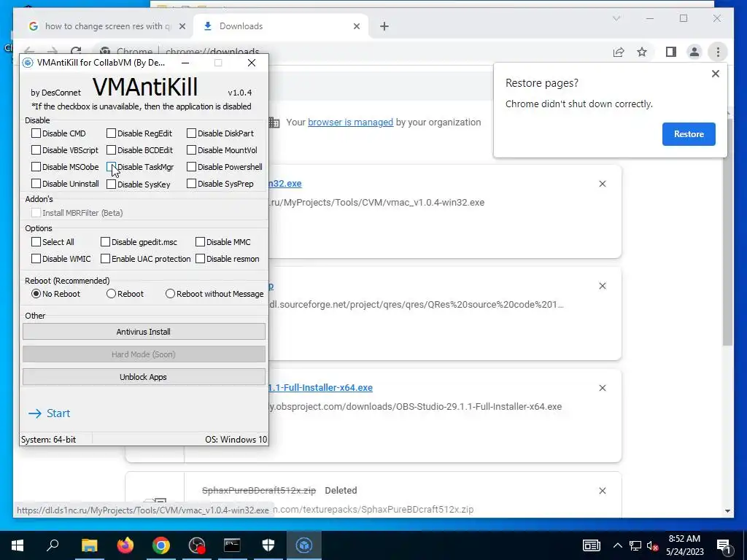Switch to Chrome in taskbar
The image size is (747, 560).
click(161, 545)
